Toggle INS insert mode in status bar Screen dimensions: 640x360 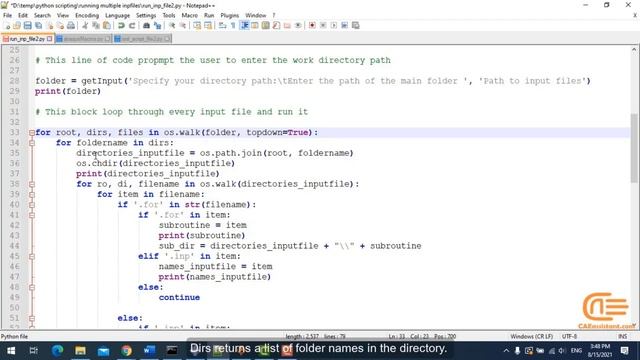(x=622, y=336)
